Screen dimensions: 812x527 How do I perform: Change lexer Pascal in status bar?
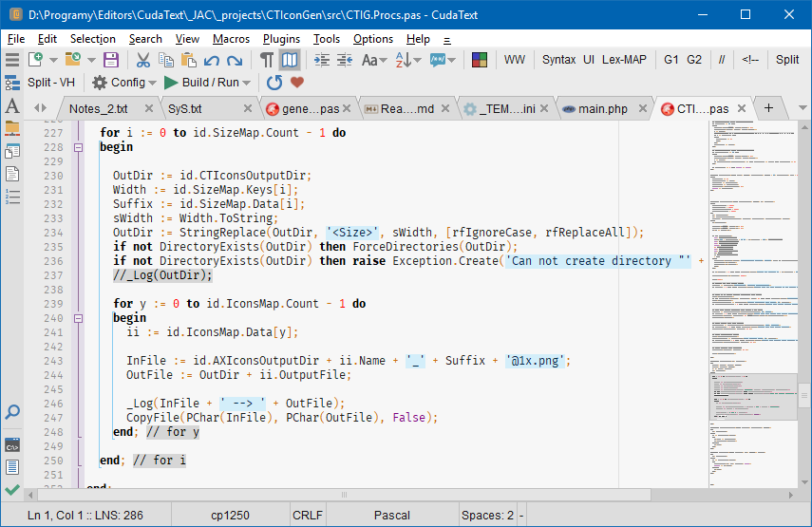(392, 515)
